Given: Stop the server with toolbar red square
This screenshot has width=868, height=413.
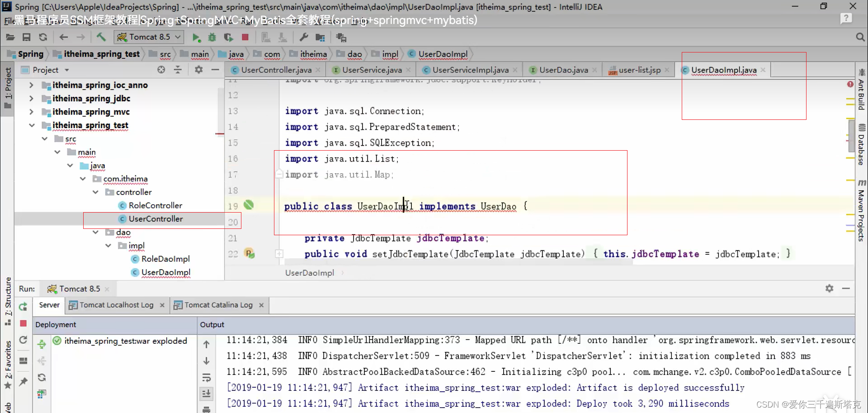Looking at the screenshot, I should pyautogui.click(x=245, y=37).
